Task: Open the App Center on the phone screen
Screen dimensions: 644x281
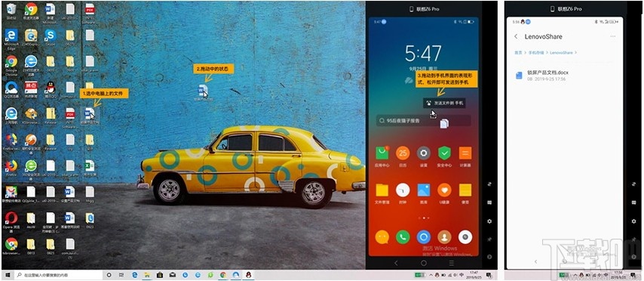Action: click(x=382, y=156)
